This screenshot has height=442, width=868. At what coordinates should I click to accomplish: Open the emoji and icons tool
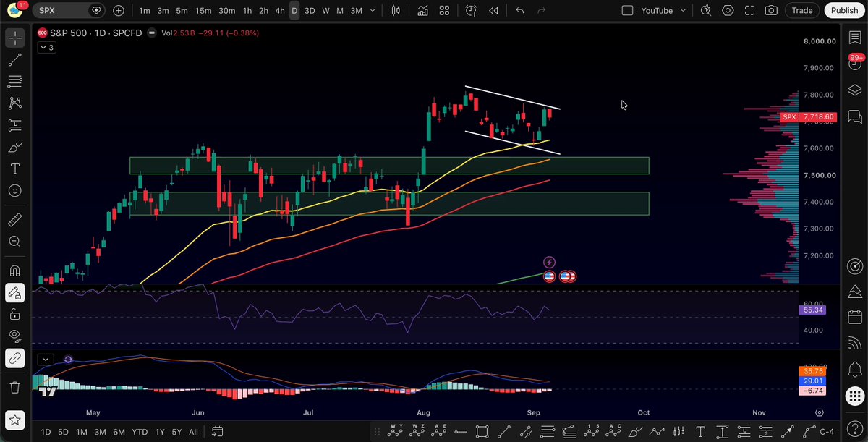point(15,191)
